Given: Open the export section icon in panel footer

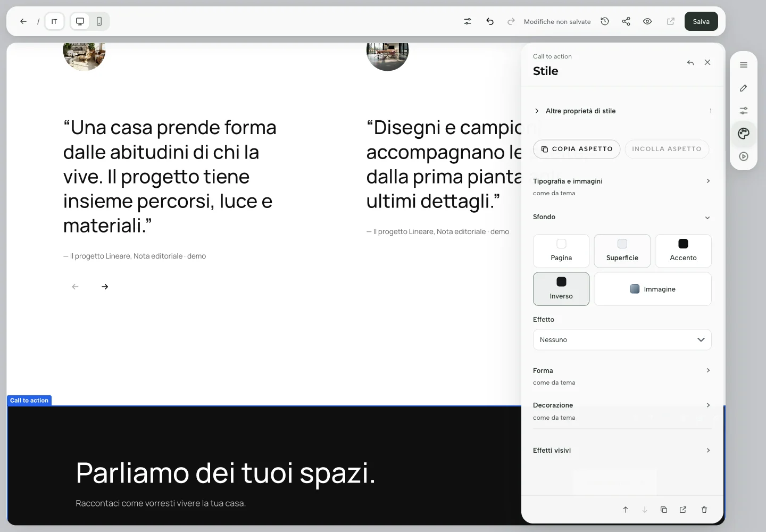Looking at the screenshot, I should [683, 510].
